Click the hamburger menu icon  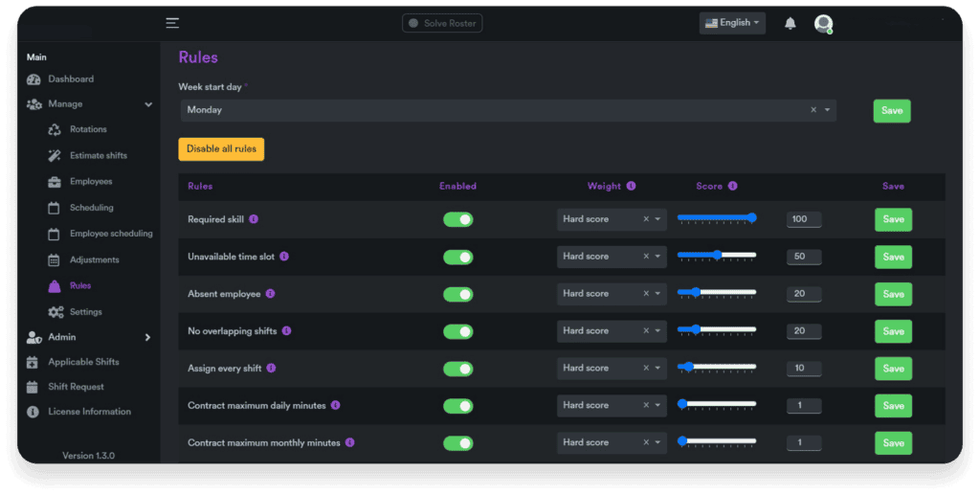click(x=172, y=23)
